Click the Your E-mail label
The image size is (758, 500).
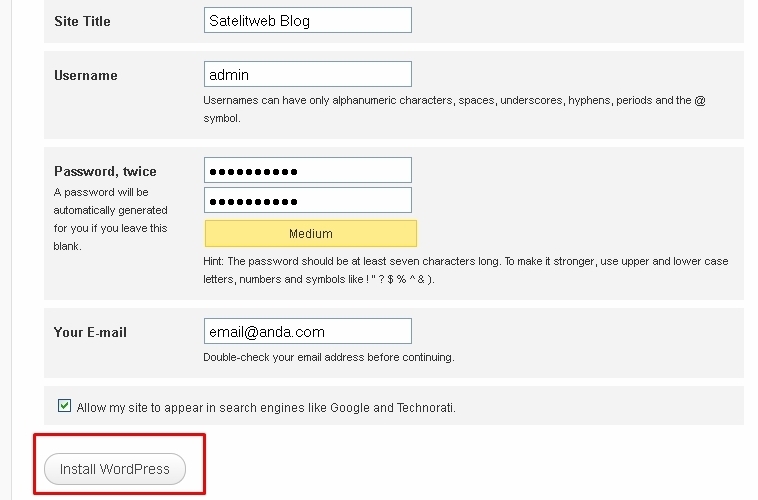[90, 332]
